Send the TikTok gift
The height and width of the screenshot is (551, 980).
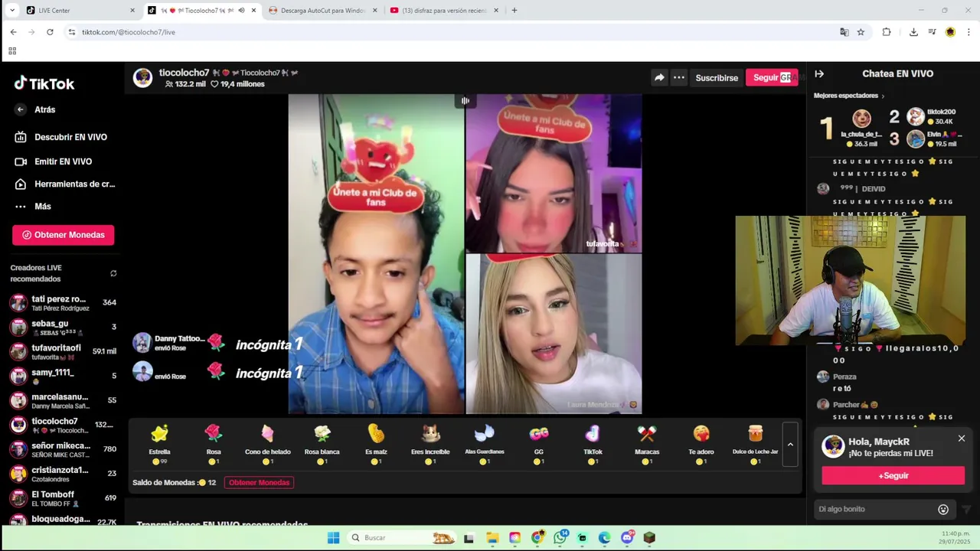pos(593,445)
